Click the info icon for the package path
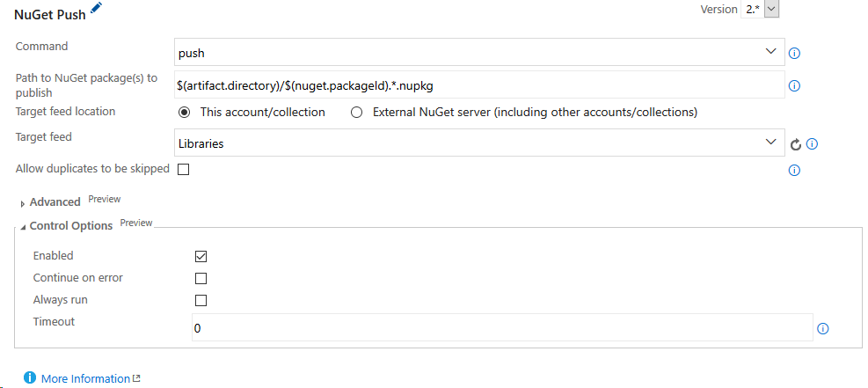The width and height of the screenshot is (868, 388). [794, 85]
